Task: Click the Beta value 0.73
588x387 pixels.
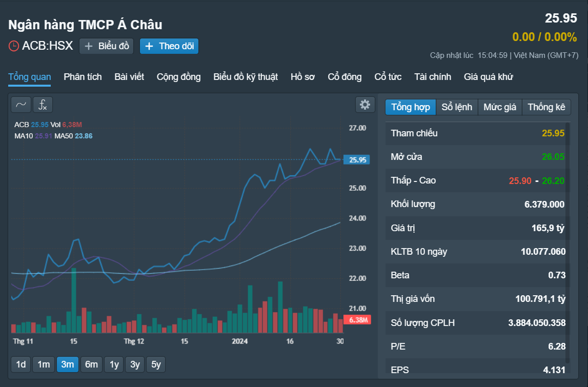Action: 557,275
